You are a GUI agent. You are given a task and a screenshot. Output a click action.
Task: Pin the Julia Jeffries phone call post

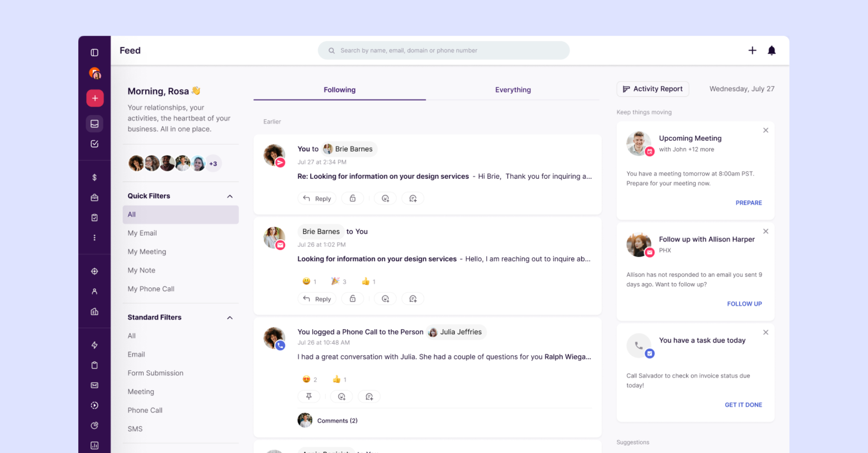coord(309,397)
